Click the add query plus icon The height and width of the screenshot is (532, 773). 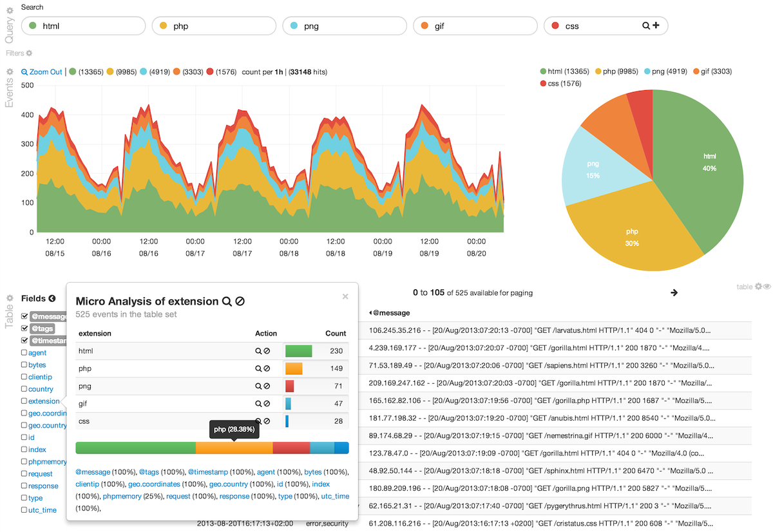(x=656, y=26)
